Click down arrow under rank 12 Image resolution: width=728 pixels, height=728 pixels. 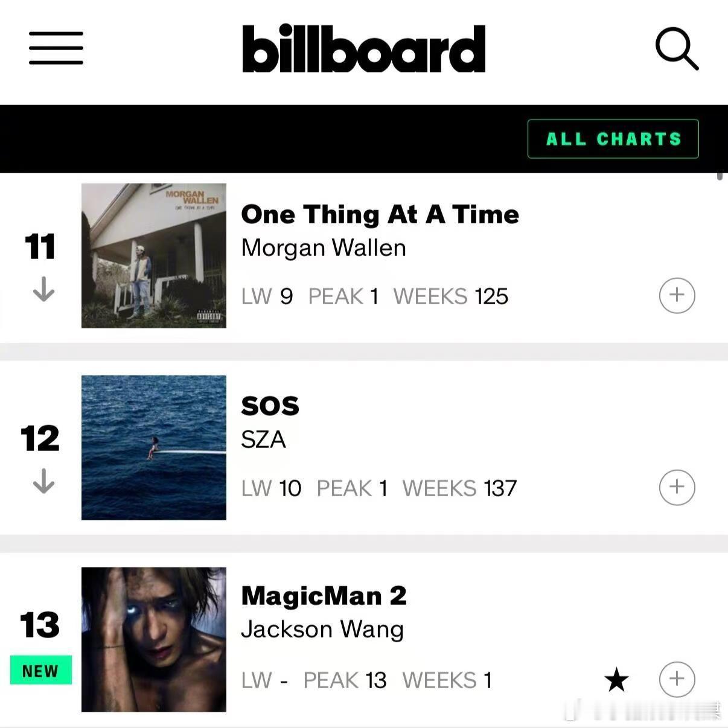click(x=43, y=481)
